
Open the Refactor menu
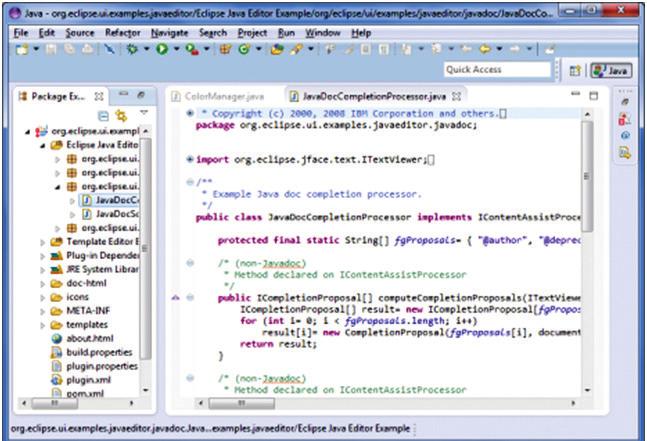[123, 33]
